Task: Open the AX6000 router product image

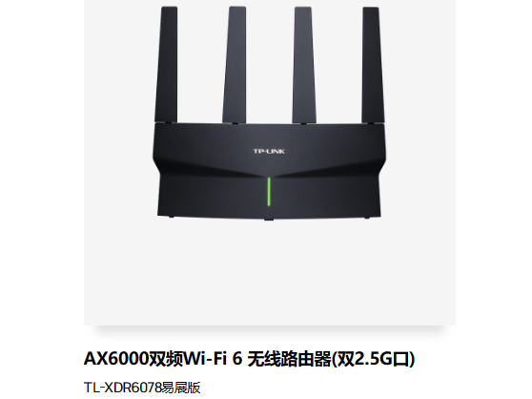Action: pos(270,162)
